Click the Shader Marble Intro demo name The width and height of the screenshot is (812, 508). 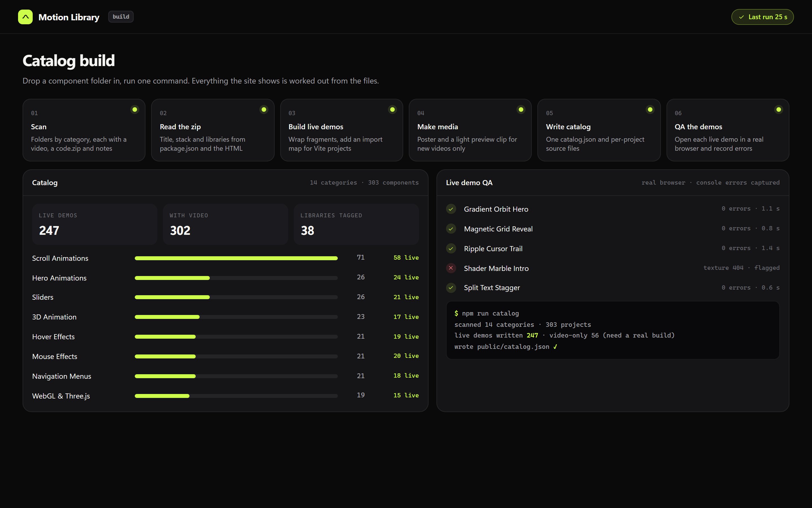click(496, 268)
